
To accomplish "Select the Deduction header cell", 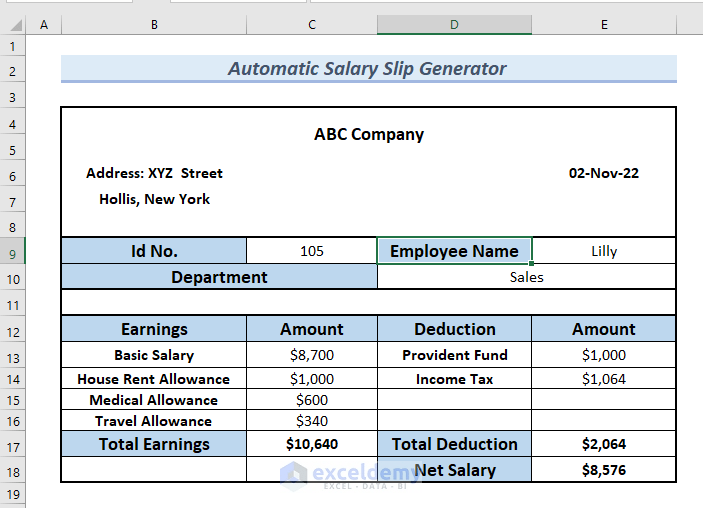I will coord(454,329).
